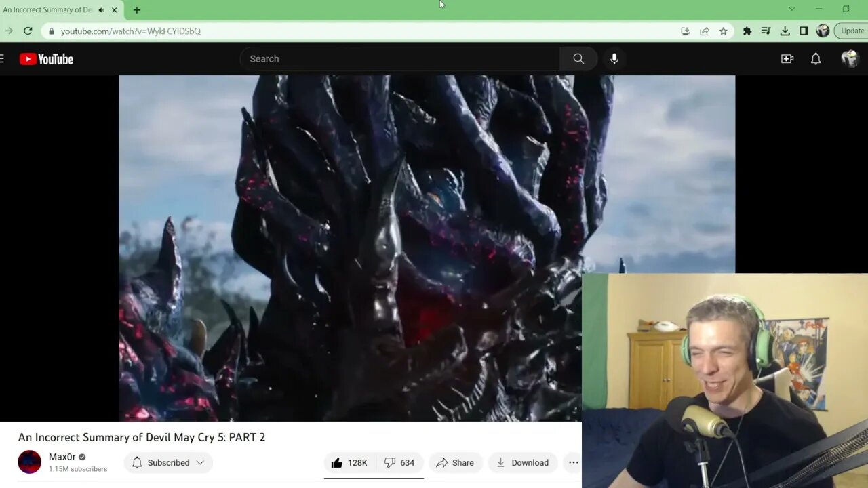Install app icon in address bar

686,31
